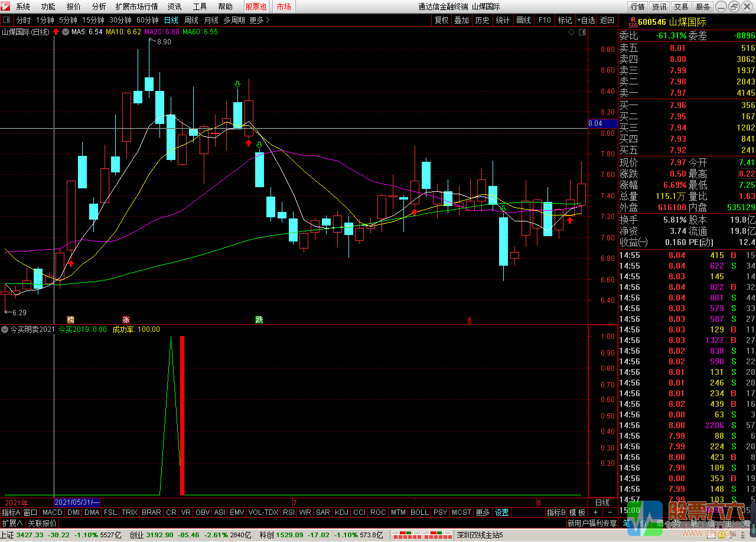Open the 扩展市场行情 menu
The width and height of the screenshot is (756, 542).
[137, 6]
